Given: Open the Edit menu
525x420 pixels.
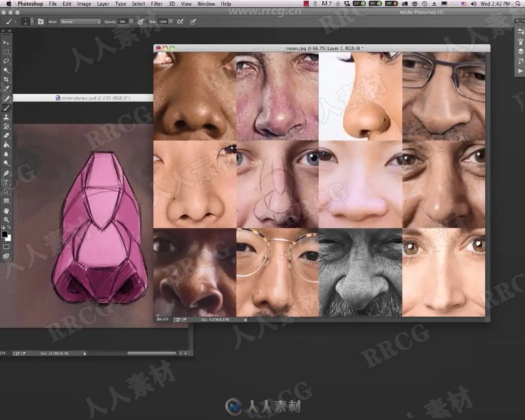Looking at the screenshot, I should click(x=67, y=4).
